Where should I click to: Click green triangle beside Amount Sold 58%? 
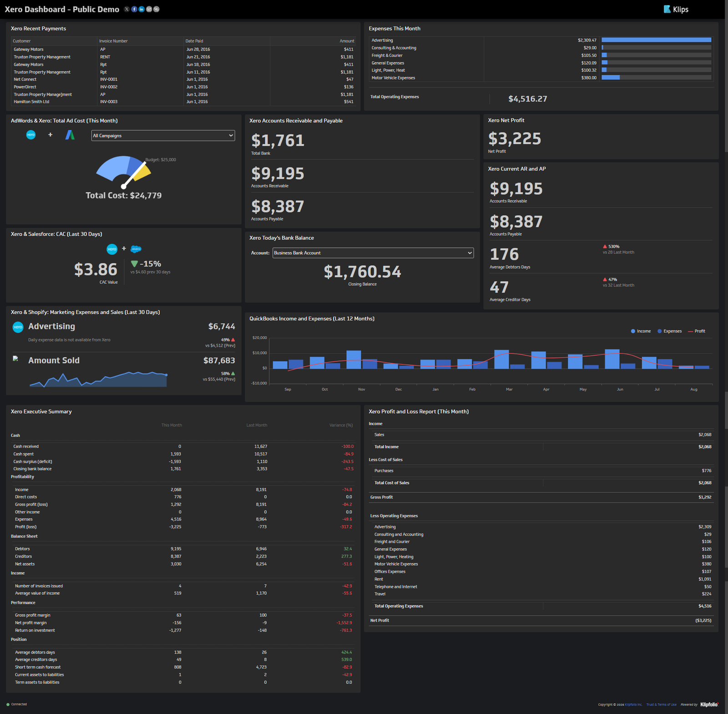[x=233, y=373]
